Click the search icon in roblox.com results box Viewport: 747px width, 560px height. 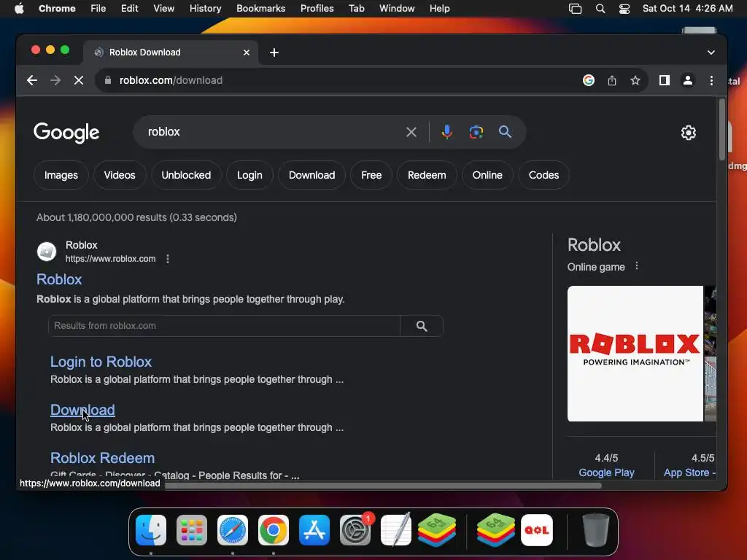tap(421, 326)
